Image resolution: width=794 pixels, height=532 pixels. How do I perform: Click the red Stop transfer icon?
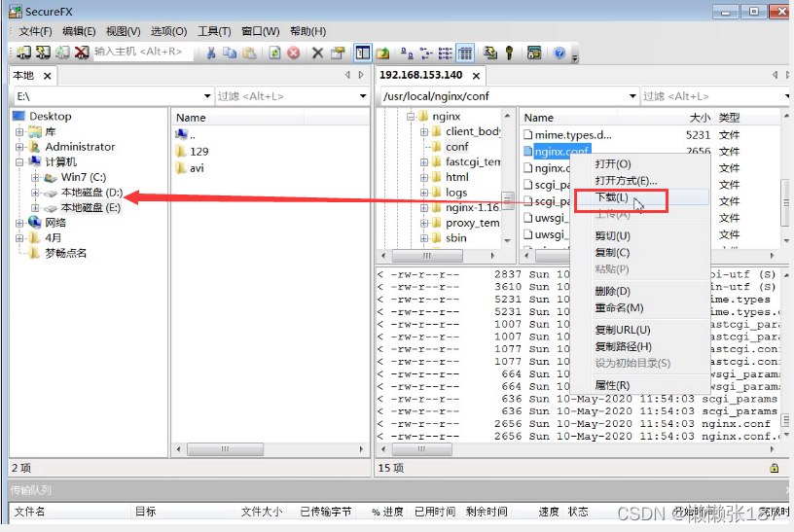tap(293, 53)
